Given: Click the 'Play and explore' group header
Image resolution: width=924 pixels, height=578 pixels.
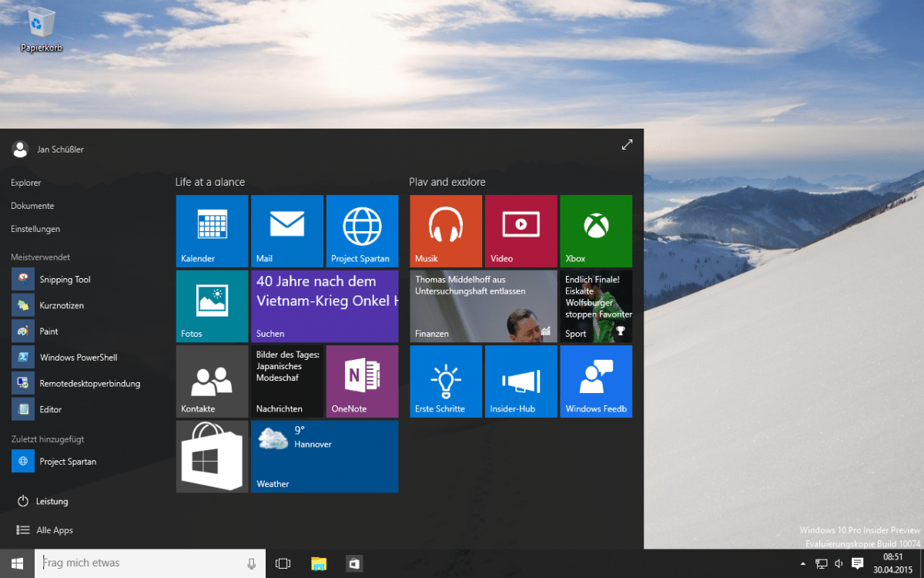Looking at the screenshot, I should click(x=447, y=182).
